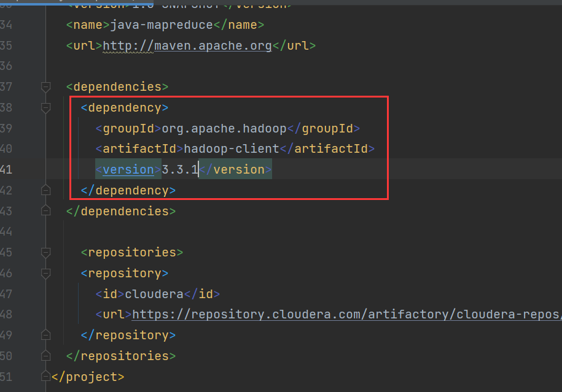Collapse the repositories block on line 45

pos(45,253)
